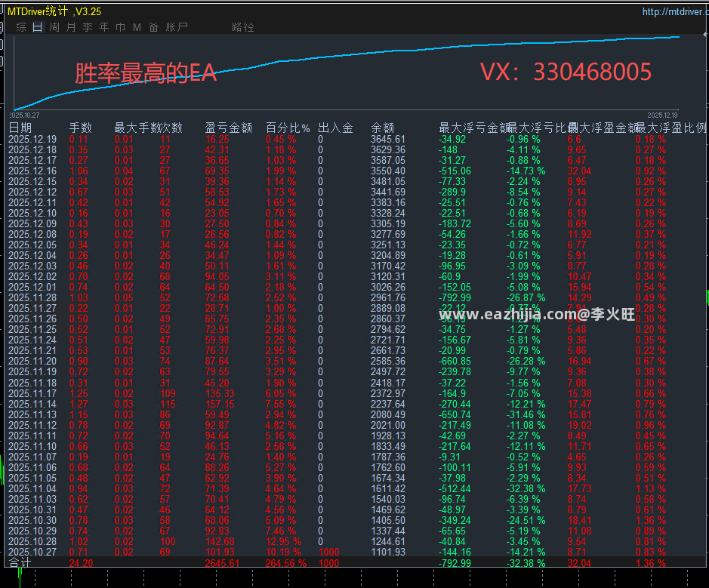This screenshot has height=588, width=709.
Task: Click drawdown ratio -31.46 % on 2025.11.13
Action: pos(526,414)
